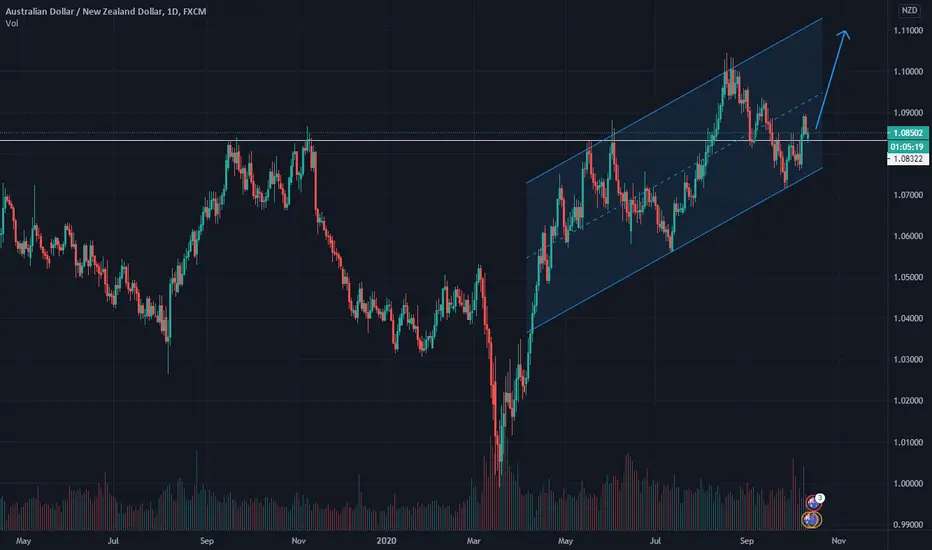Image resolution: width=932 pixels, height=550 pixels.
Task: Click the current price label 1.08502
Action: pos(908,133)
